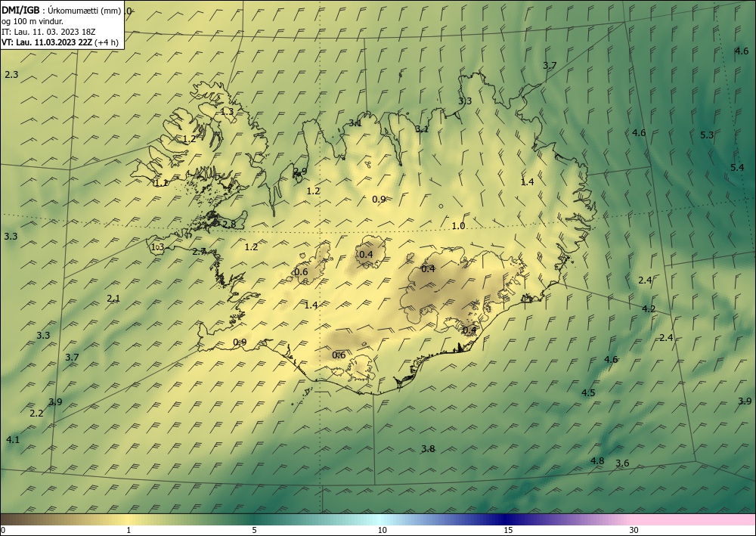756x536 pixels.
Task: Click the 5.3 value over the eastern sea
Action: pos(707,135)
